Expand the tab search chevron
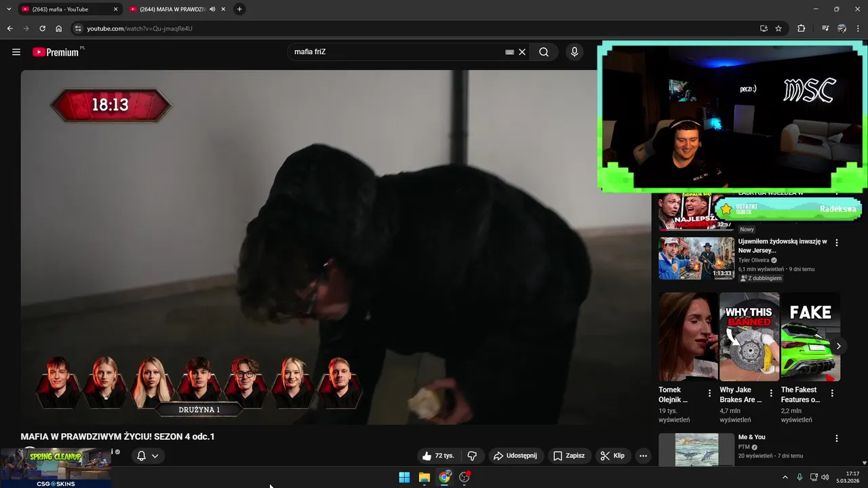Viewport: 868px width, 488px height. click(x=9, y=9)
